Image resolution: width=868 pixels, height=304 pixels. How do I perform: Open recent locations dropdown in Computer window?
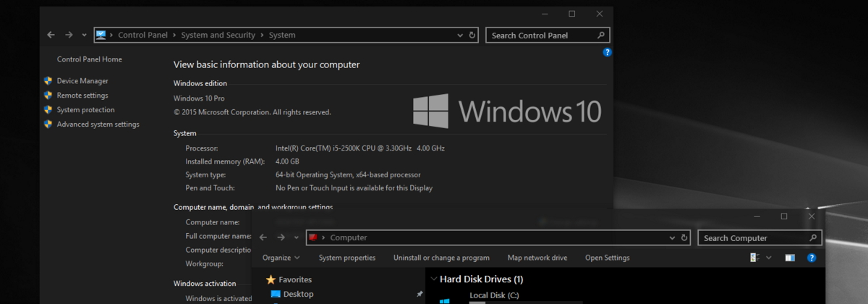point(297,237)
